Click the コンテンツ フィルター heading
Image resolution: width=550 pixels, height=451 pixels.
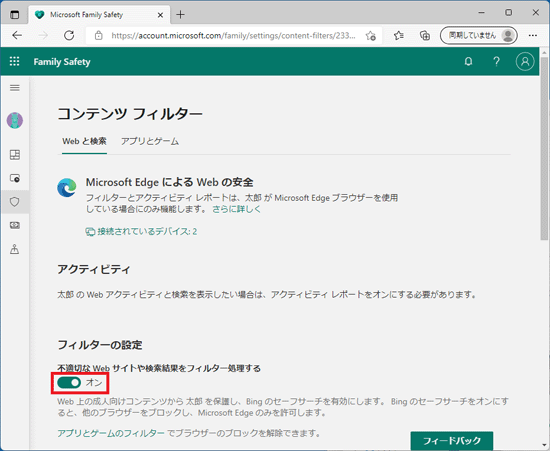[x=130, y=114]
